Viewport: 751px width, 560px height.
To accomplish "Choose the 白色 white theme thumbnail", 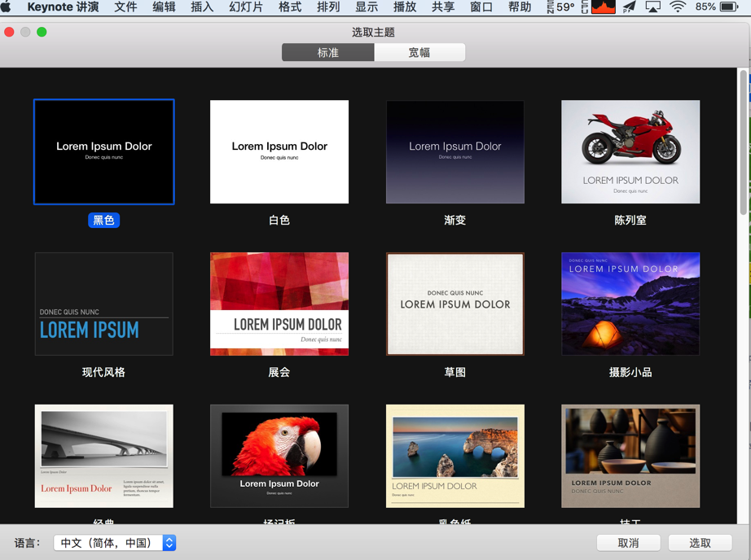I will pos(279,151).
